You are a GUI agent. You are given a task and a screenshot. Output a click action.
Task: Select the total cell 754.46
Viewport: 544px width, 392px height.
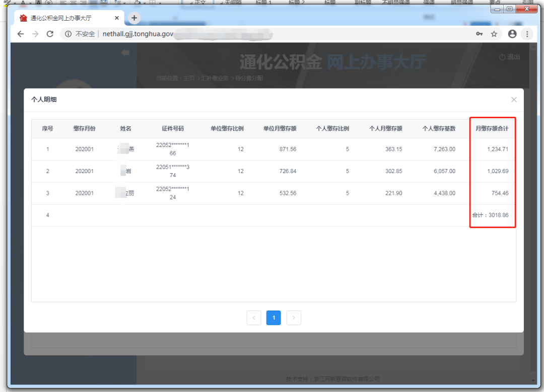[500, 193]
